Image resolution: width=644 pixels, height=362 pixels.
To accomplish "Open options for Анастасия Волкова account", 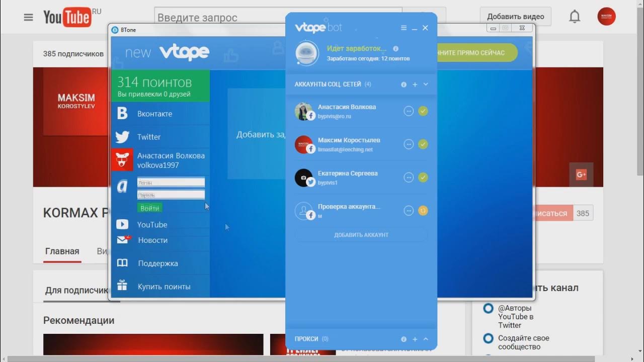I will [x=409, y=111].
